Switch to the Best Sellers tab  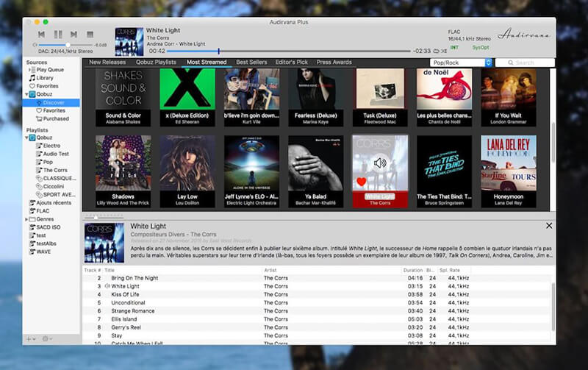pyautogui.click(x=251, y=63)
